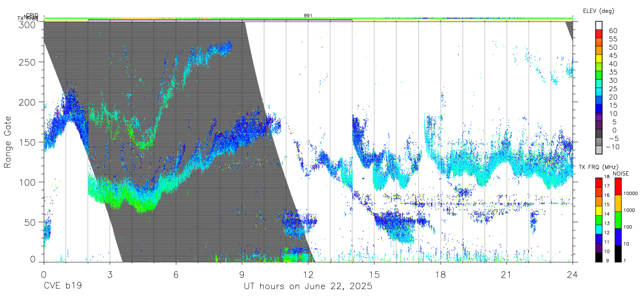Click the 100 tick on Range Gate axis
Image resolution: width=644 pixels, height=297 pixels.
pyautogui.click(x=28, y=182)
